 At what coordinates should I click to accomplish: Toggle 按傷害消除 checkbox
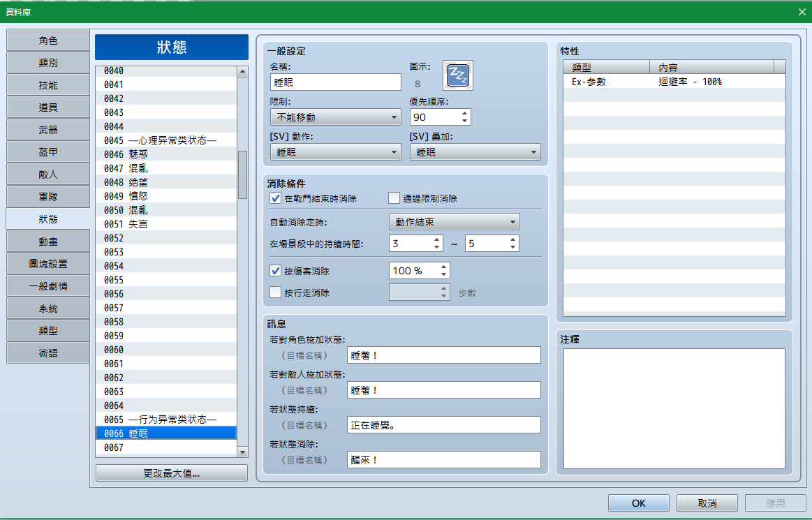click(276, 271)
